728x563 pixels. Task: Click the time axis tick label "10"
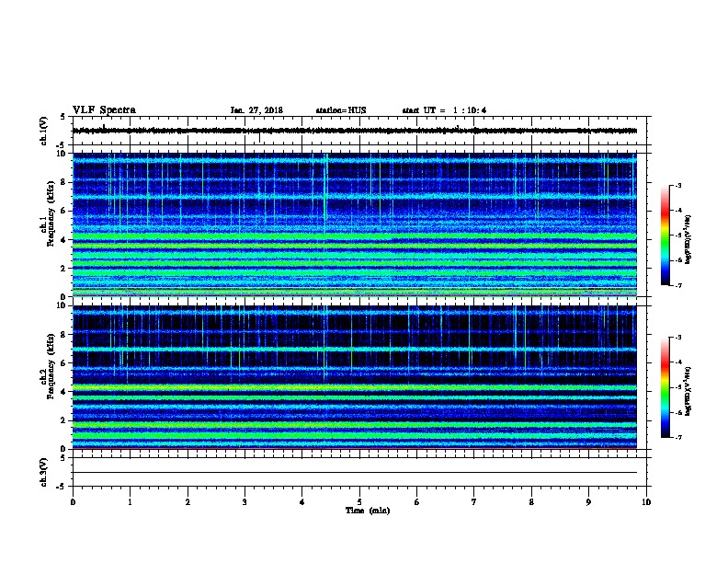pyautogui.click(x=646, y=502)
